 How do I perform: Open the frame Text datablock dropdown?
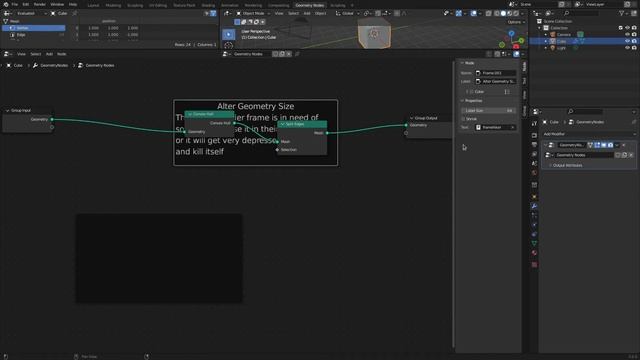(496, 127)
